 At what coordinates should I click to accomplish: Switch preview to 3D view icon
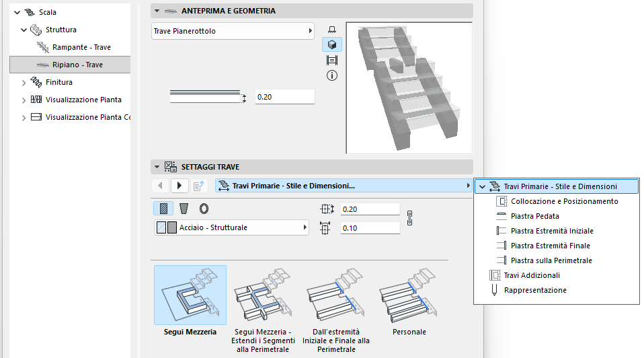(x=332, y=44)
